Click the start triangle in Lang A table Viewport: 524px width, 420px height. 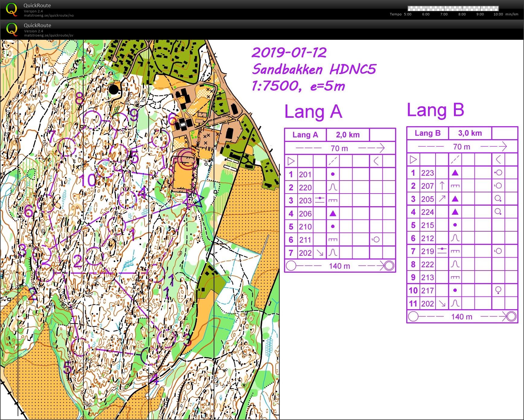(291, 161)
